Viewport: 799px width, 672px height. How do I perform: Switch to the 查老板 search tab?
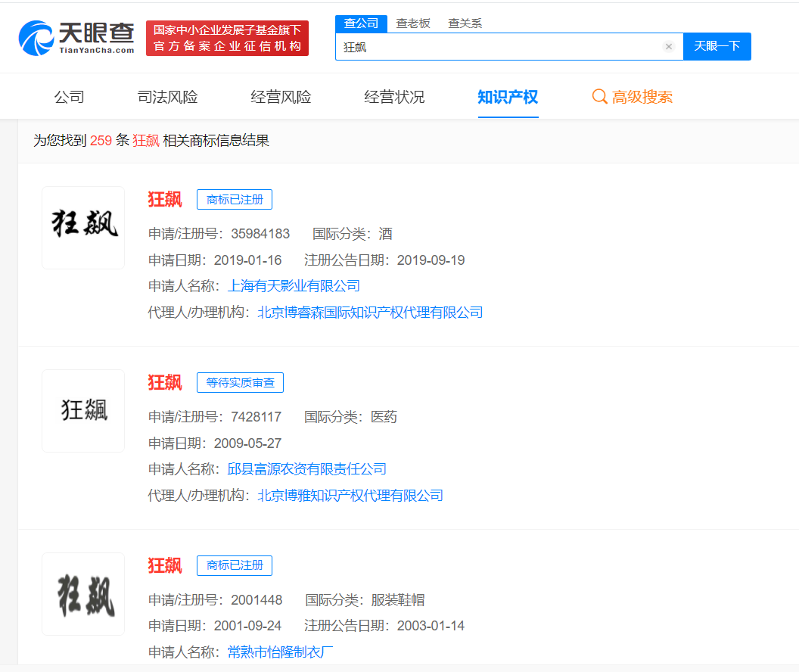(413, 23)
